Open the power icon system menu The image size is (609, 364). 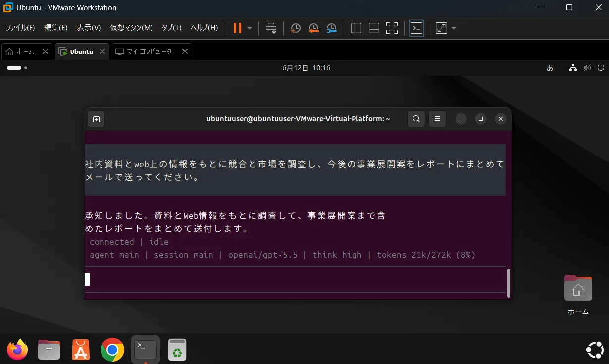click(601, 68)
